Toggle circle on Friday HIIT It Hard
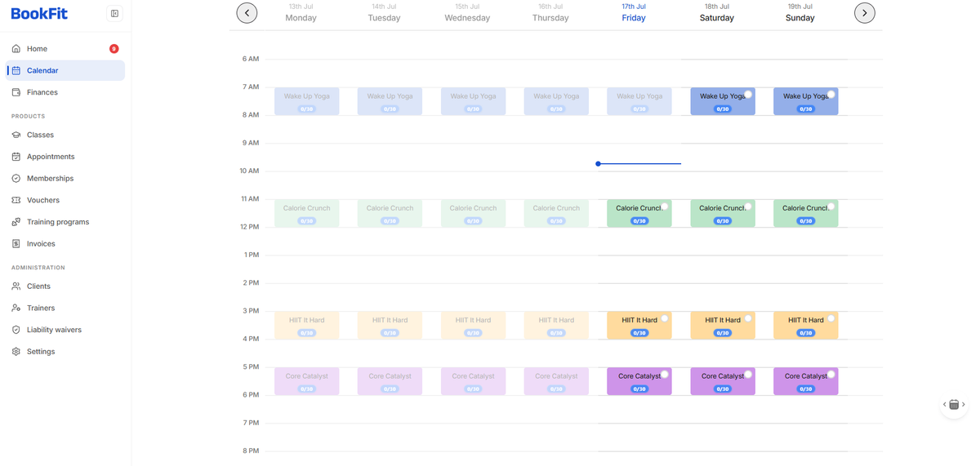This screenshot has width=980, height=466. (x=665, y=318)
